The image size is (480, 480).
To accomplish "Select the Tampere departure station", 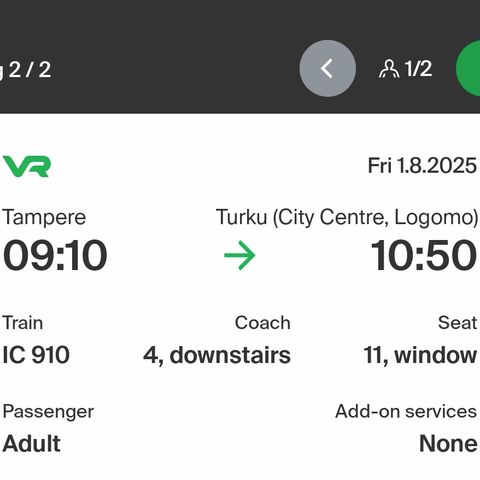I will pyautogui.click(x=44, y=217).
